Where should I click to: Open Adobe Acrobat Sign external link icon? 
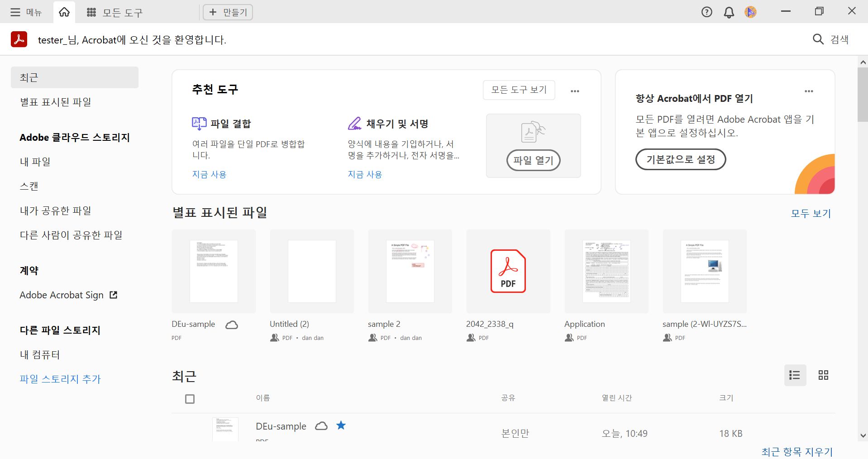click(113, 295)
